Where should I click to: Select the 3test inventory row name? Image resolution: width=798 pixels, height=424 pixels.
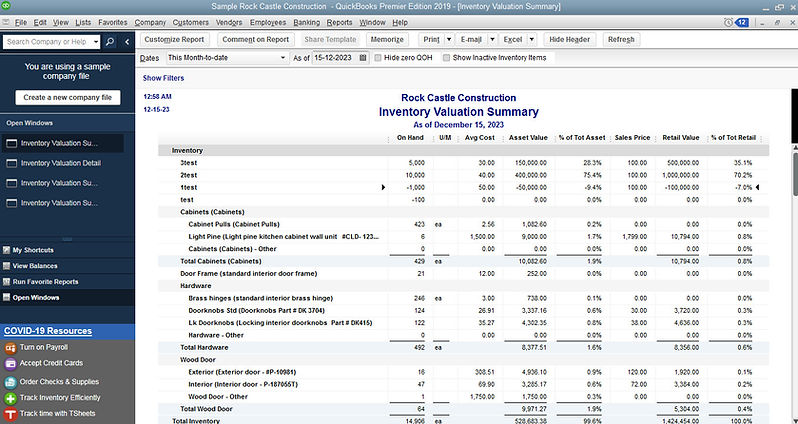coord(188,163)
